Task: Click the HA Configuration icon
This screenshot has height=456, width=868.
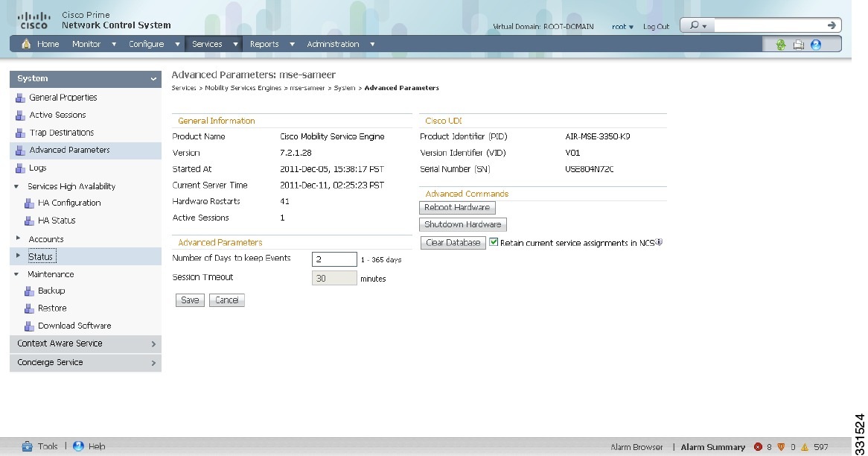Action: point(29,203)
